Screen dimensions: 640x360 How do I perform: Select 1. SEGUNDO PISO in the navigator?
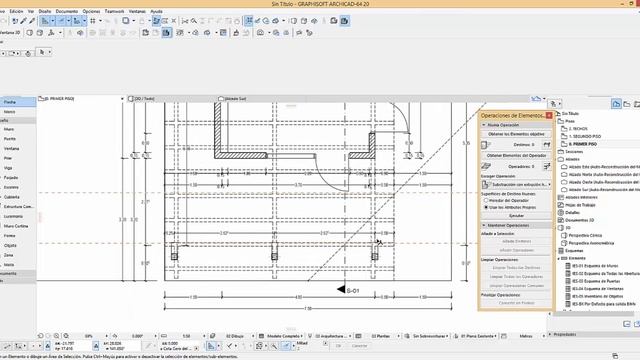coord(585,136)
